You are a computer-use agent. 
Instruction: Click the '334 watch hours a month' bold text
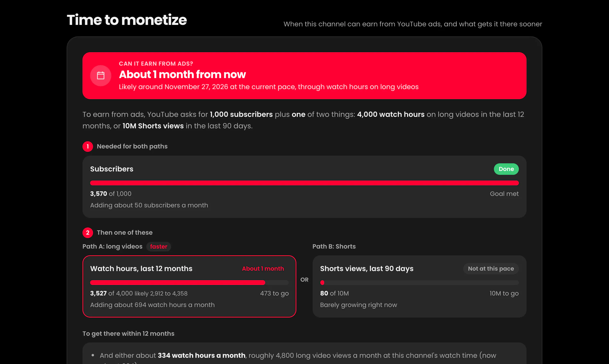[201, 355]
